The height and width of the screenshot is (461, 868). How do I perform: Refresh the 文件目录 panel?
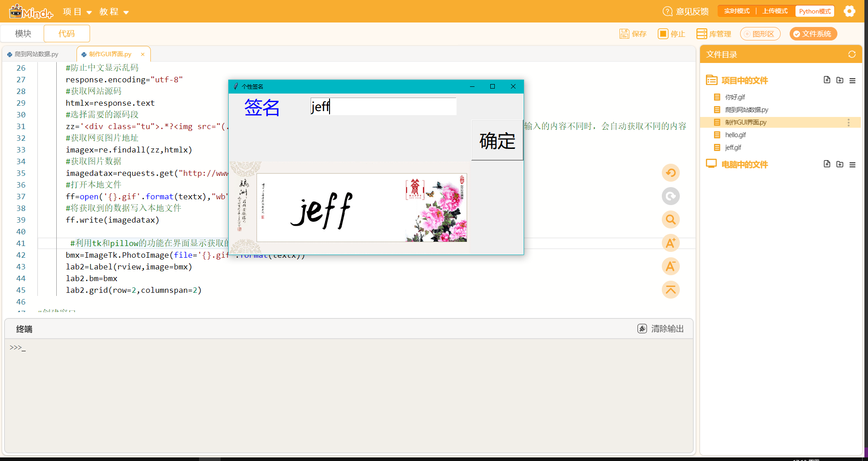pos(852,54)
